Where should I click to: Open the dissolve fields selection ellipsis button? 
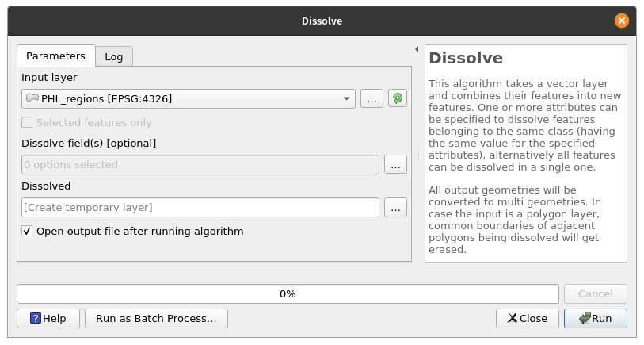(x=395, y=164)
